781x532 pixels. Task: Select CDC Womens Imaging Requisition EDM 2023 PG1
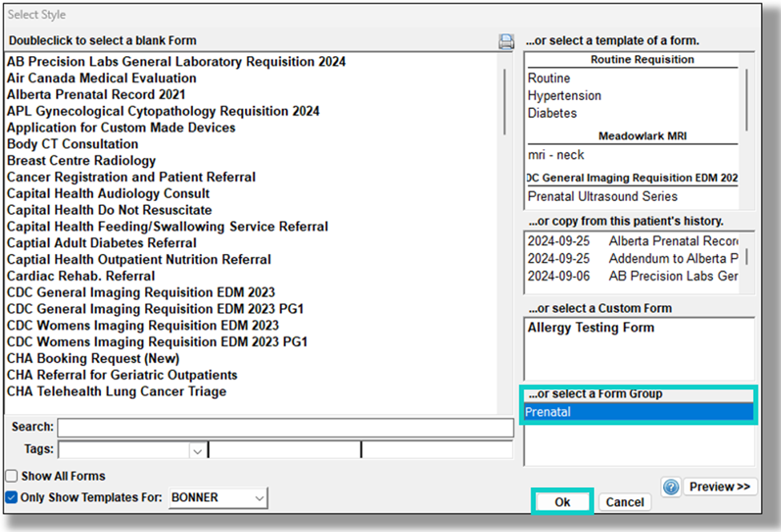click(x=157, y=342)
